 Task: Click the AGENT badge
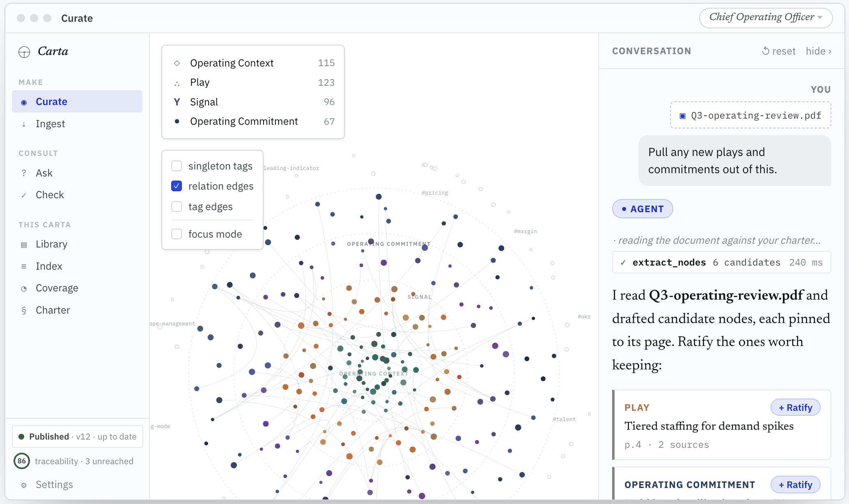pos(642,209)
